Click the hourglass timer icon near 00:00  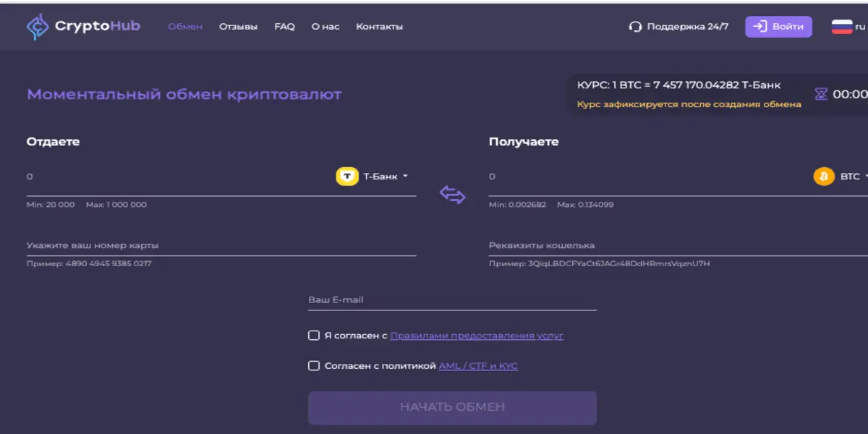[x=820, y=93]
